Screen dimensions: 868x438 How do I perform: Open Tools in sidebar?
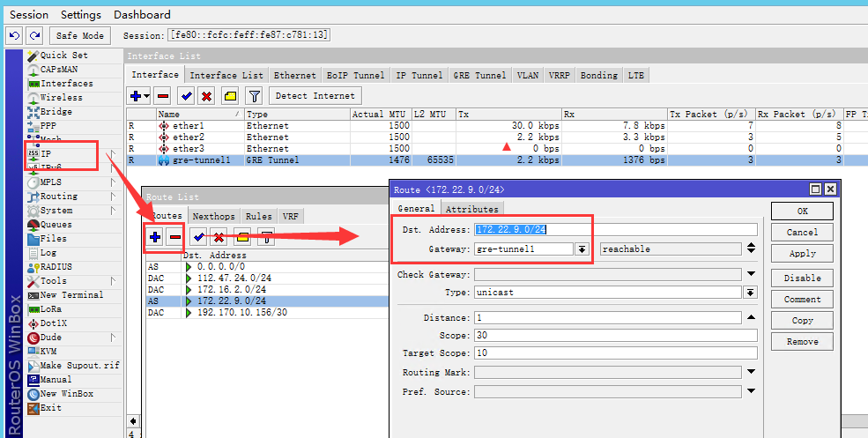tap(47, 281)
